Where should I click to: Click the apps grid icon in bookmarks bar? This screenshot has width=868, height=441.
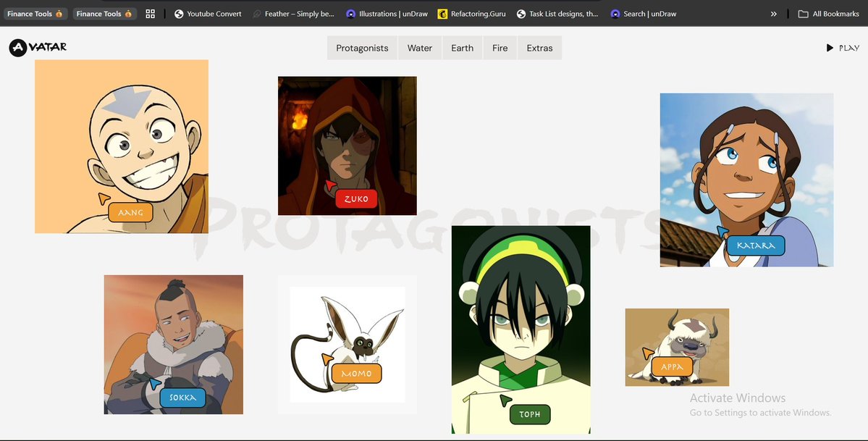(x=150, y=14)
